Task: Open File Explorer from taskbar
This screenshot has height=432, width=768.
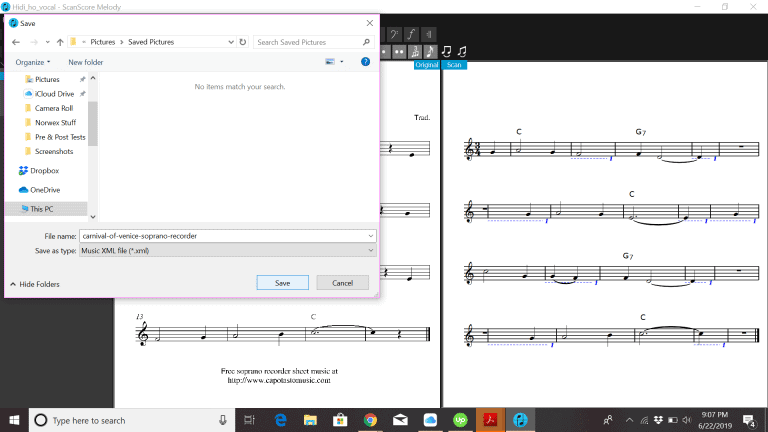Action: (x=310, y=420)
